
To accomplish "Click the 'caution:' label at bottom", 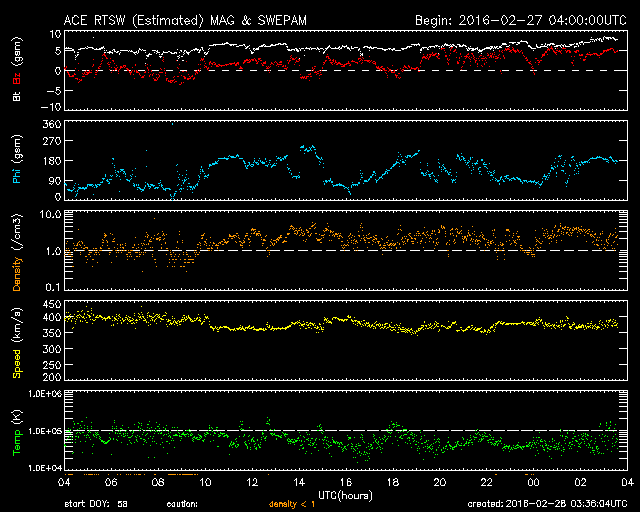I will pos(182,504).
